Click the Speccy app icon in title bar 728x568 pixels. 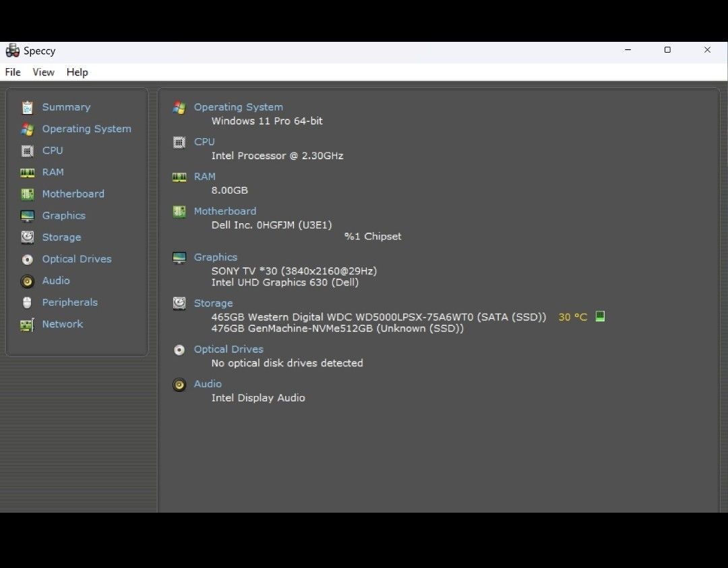pos(13,51)
